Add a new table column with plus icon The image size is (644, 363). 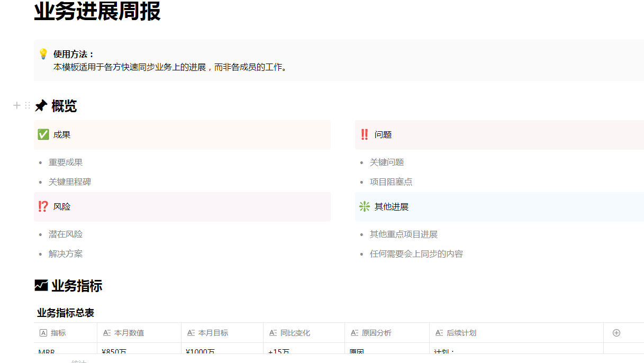click(x=616, y=333)
